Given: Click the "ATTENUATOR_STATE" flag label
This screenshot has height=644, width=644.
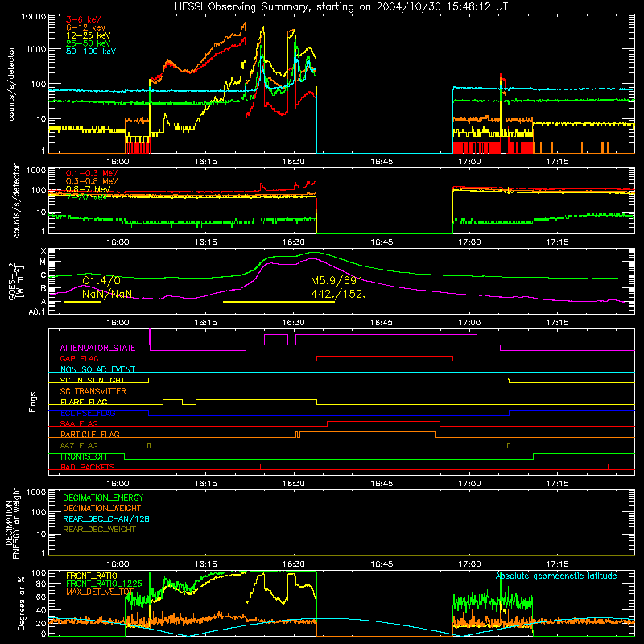Looking at the screenshot, I should click(97, 349).
